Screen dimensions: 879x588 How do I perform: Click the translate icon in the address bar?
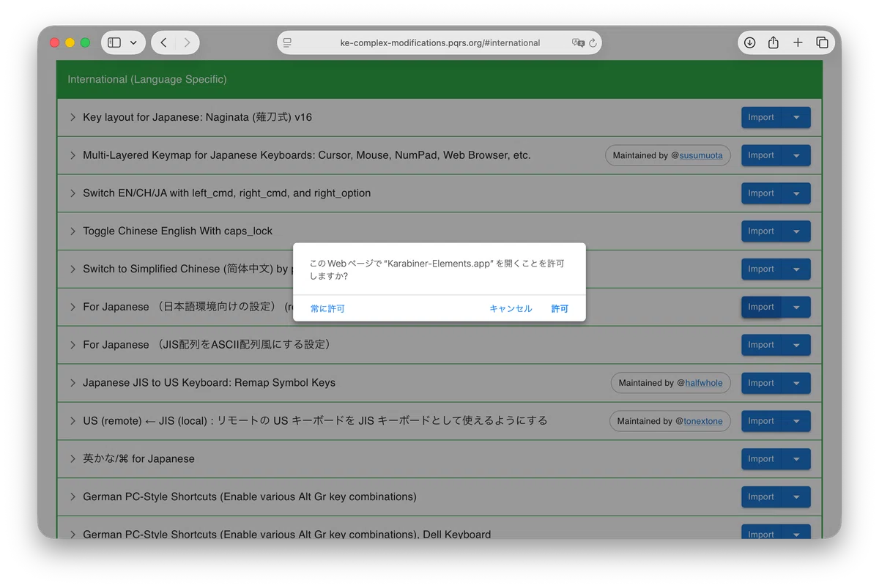tap(578, 42)
